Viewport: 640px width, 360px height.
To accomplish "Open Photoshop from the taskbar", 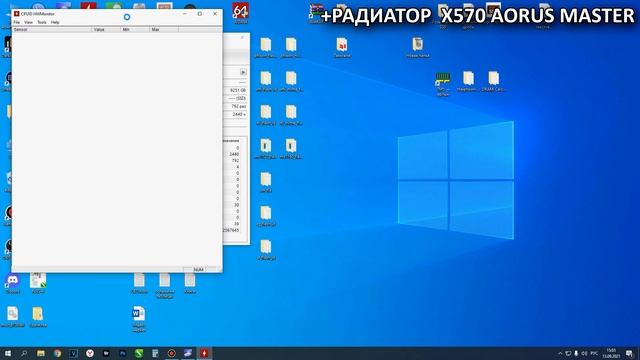I will (122, 353).
